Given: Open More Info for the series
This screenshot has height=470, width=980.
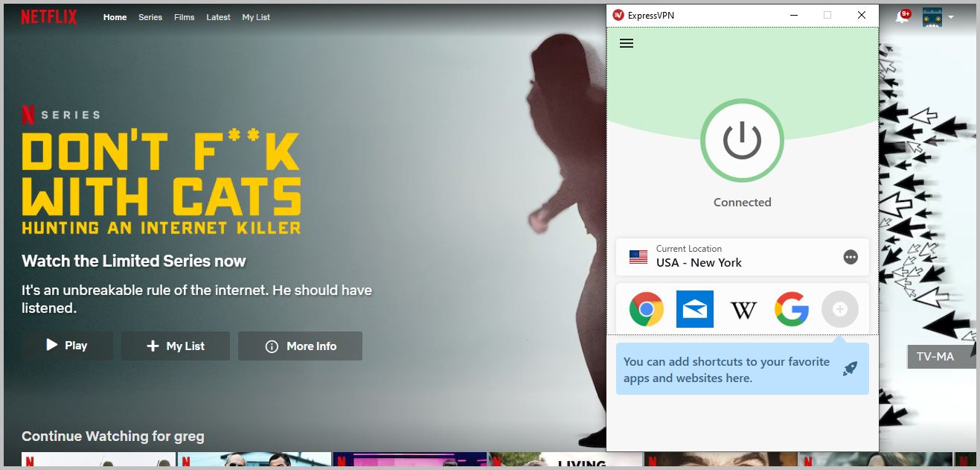Looking at the screenshot, I should (x=300, y=346).
